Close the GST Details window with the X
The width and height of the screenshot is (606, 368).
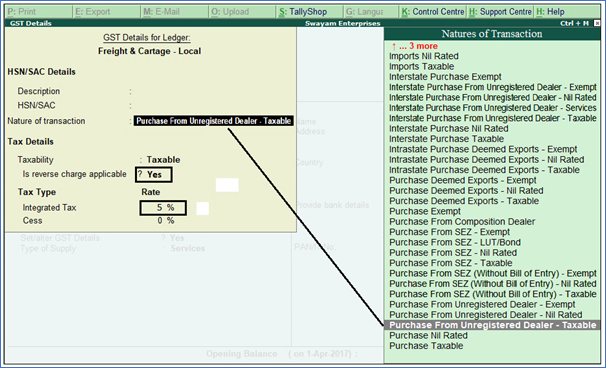point(597,24)
